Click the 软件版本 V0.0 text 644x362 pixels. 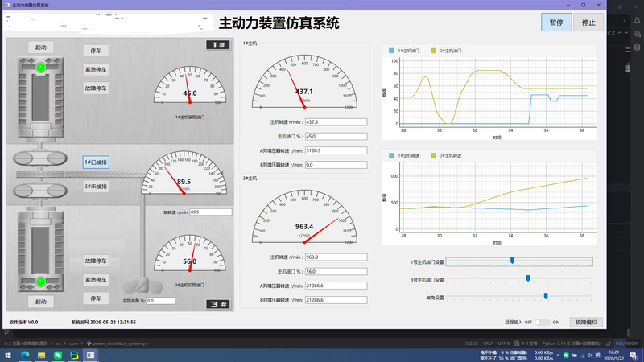pyautogui.click(x=23, y=323)
